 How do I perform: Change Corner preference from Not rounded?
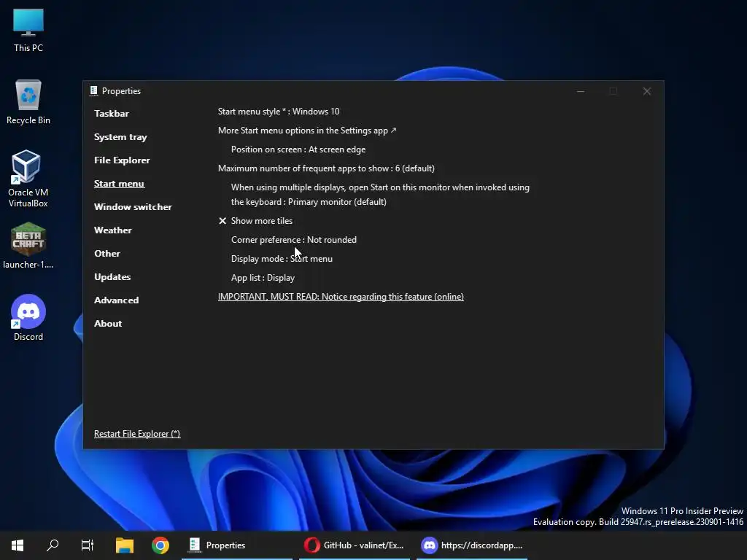(x=293, y=240)
